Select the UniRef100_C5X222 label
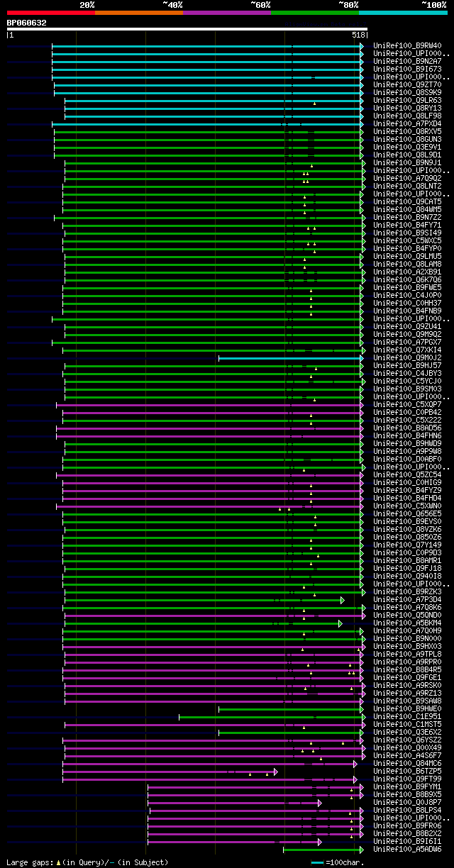The width and height of the screenshot is (454, 868). [x=407, y=421]
